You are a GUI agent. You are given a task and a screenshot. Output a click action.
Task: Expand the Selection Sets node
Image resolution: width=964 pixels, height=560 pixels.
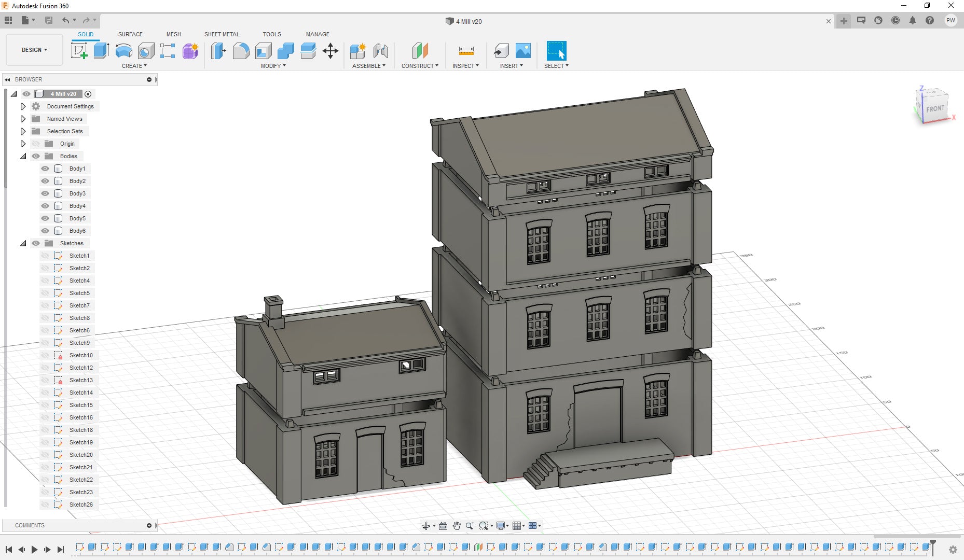click(x=23, y=131)
